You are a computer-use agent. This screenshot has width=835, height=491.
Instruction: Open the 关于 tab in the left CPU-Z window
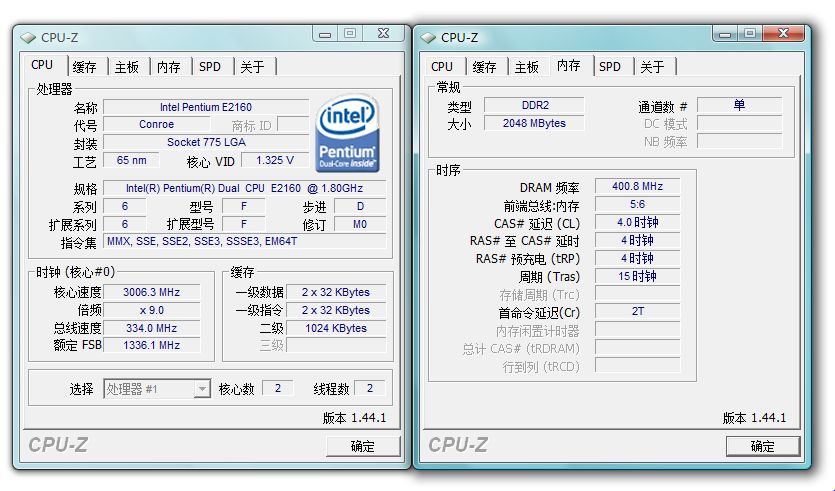[x=252, y=67]
